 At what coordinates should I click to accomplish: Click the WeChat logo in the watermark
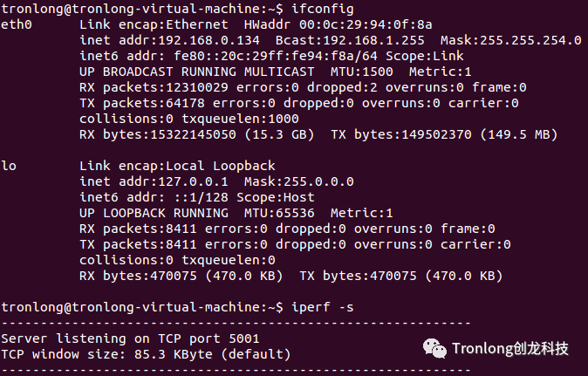pos(434,348)
